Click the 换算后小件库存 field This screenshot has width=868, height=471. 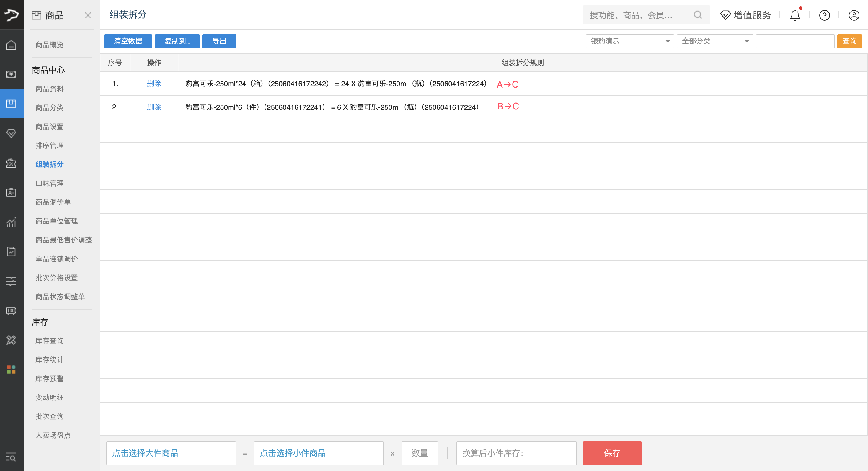click(517, 453)
